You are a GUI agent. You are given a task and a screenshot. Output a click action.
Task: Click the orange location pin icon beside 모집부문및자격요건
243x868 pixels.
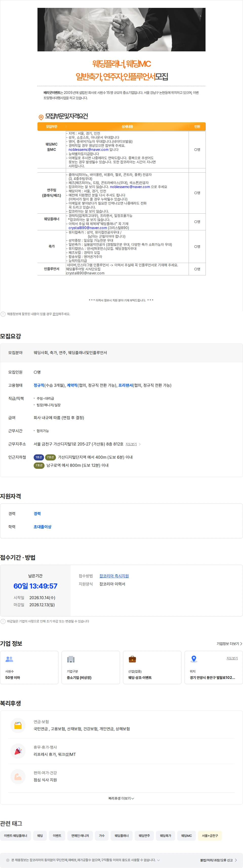[41, 117]
